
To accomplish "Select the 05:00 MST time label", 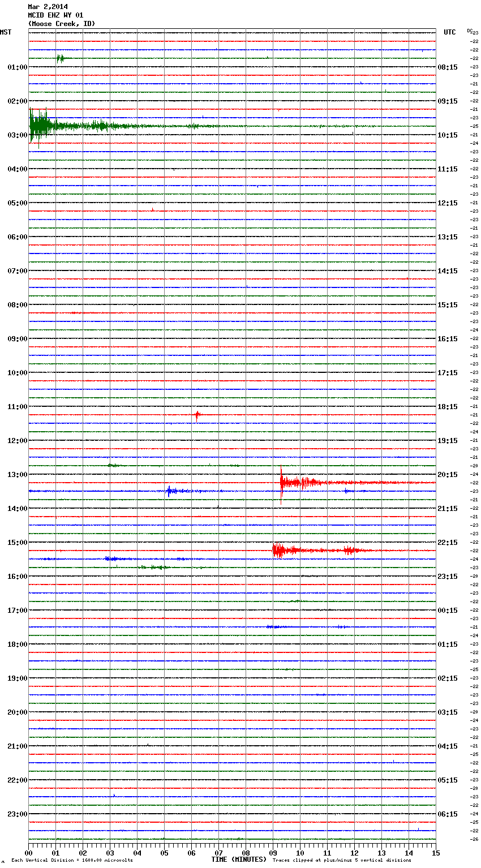I will 17,203.
